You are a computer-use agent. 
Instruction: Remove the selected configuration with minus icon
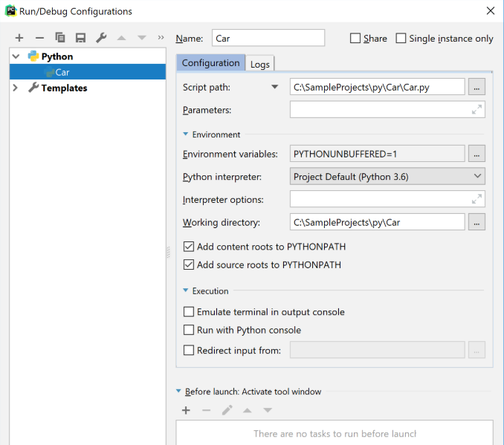[x=39, y=38]
